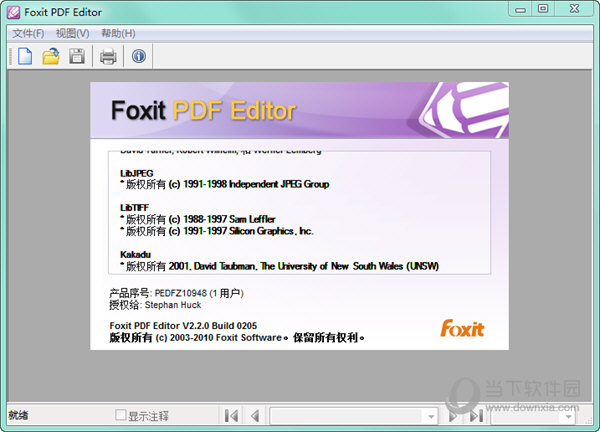This screenshot has height=432, width=600.
Task: Click the licensee name Stephan Huck
Action: coord(173,305)
